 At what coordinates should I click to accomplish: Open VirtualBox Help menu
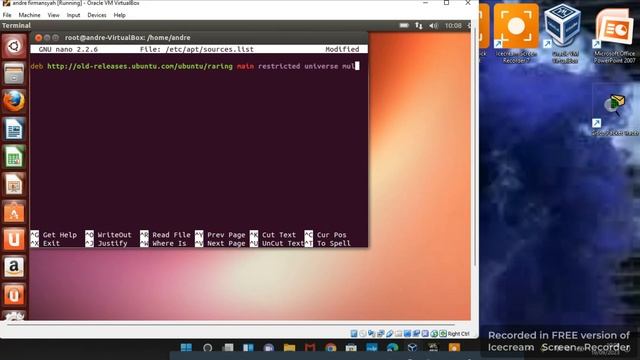120,15
